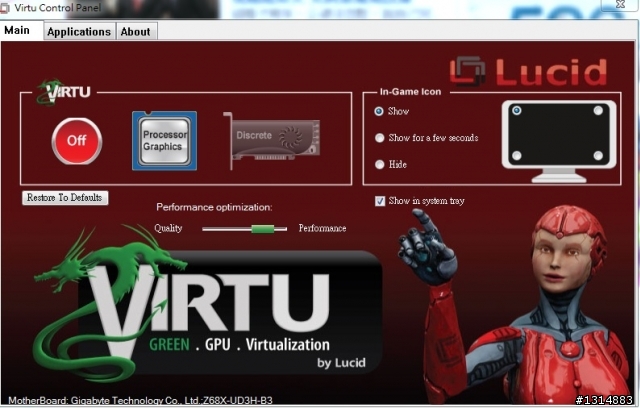Click the green performance slider handle
Screen dimensions: 640x408
pos(262,229)
